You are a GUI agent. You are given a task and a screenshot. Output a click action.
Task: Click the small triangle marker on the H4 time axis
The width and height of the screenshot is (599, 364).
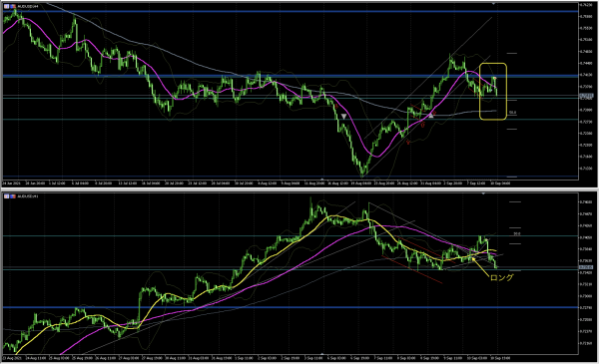click(322, 179)
